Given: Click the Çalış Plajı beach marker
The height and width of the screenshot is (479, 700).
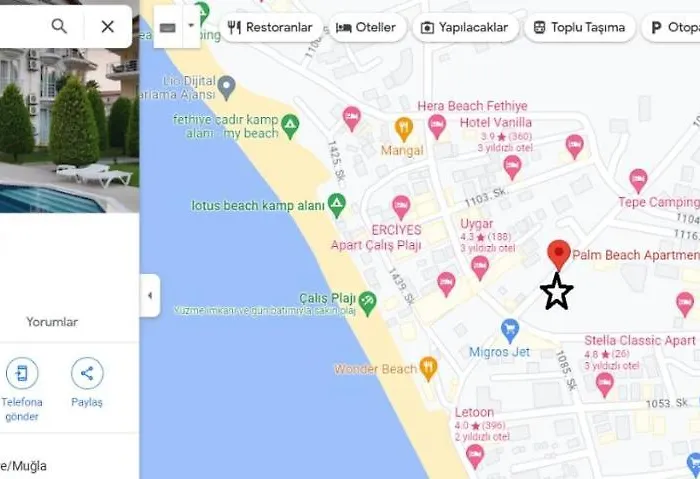Looking at the screenshot, I should pyautogui.click(x=368, y=303).
